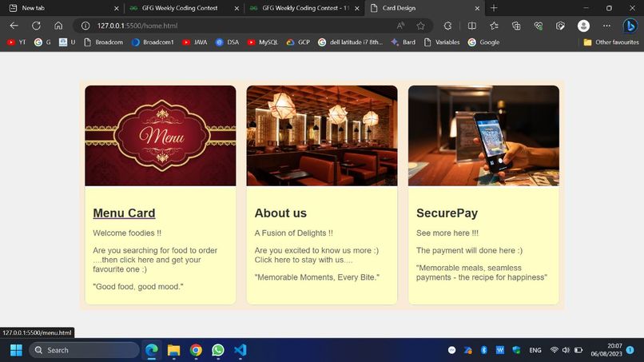The image size is (644, 362).
Task: Open the browser home page icon
Action: [x=58, y=26]
